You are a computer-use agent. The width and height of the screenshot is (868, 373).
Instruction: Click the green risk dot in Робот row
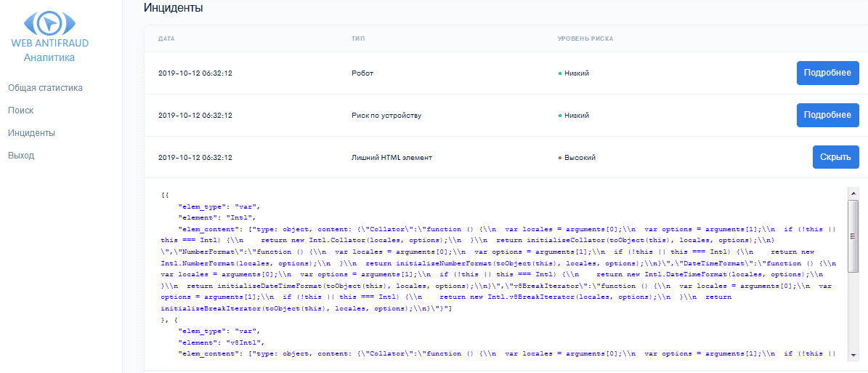point(559,73)
